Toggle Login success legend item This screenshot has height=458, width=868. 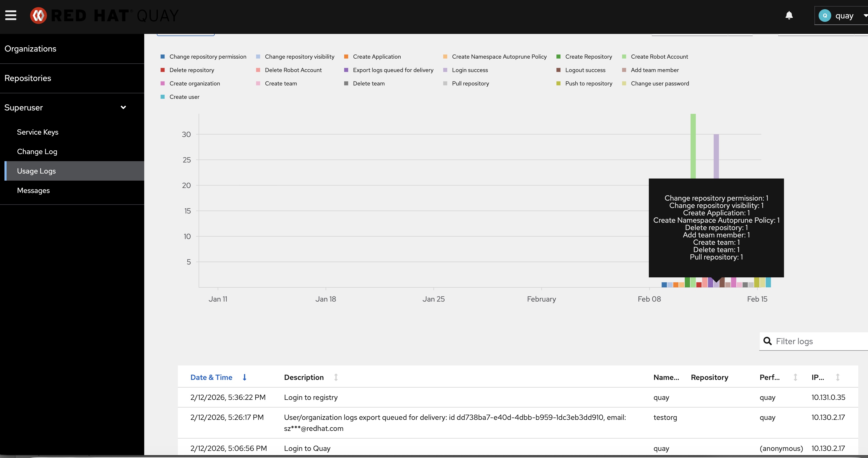470,70
